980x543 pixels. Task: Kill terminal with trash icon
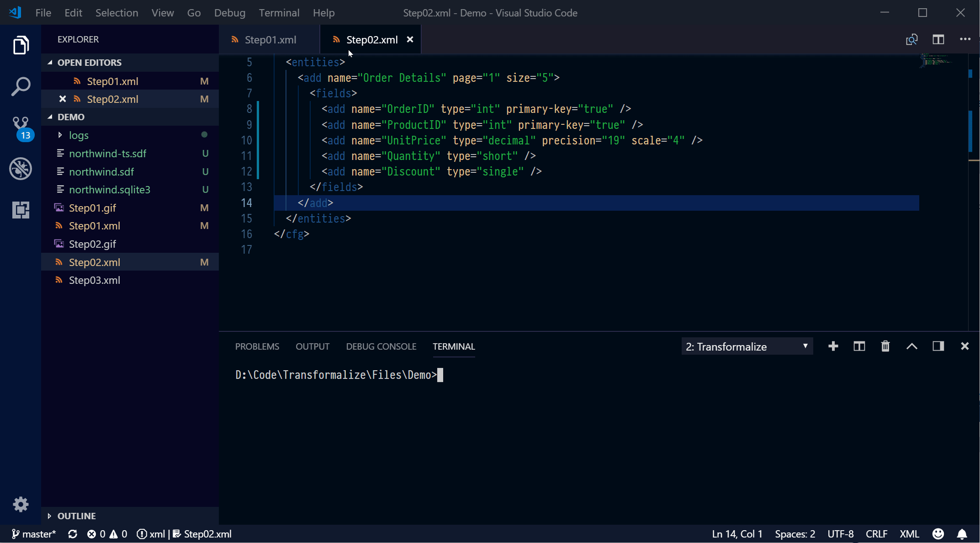pos(885,346)
